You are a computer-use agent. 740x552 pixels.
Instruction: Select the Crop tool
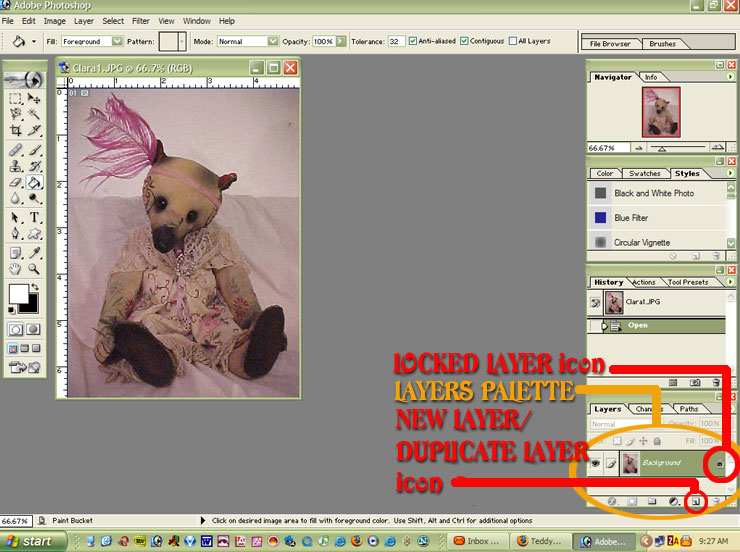[x=16, y=132]
